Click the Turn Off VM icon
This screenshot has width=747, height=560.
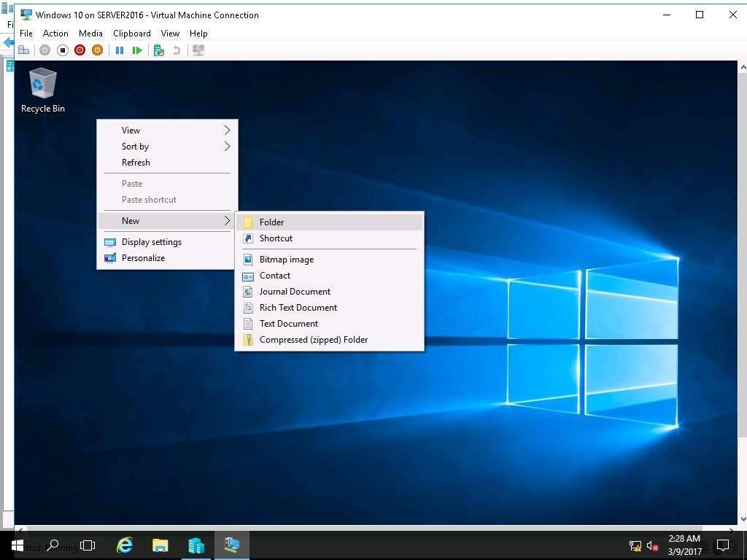[63, 50]
